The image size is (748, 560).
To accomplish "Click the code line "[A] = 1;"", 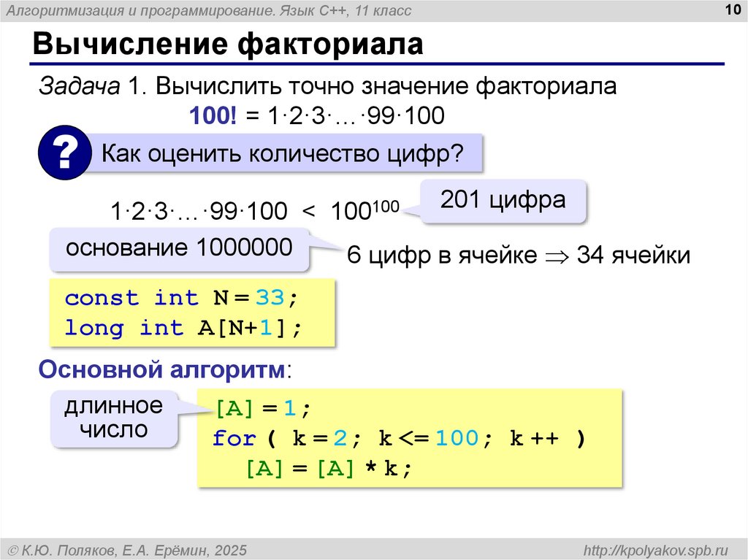I will tap(263, 408).
